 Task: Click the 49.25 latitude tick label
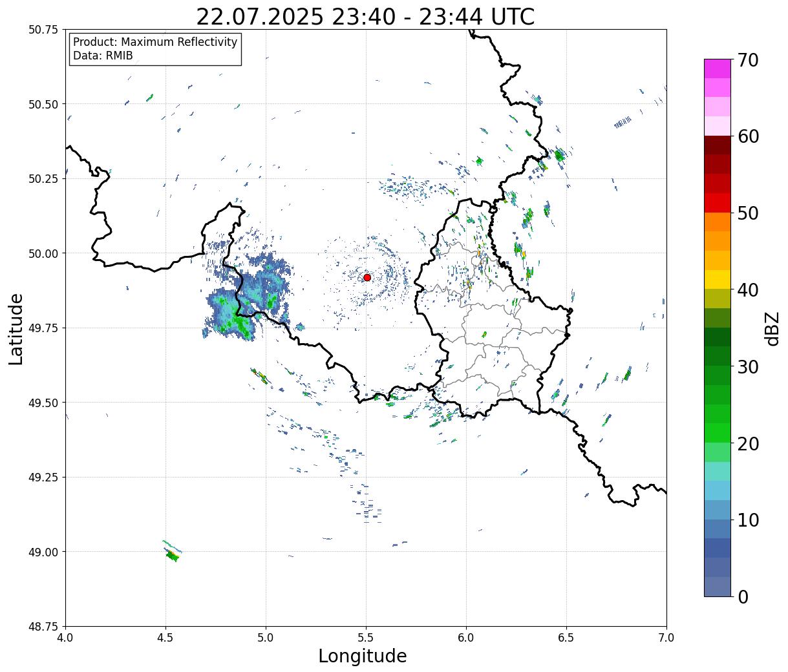pos(43,478)
